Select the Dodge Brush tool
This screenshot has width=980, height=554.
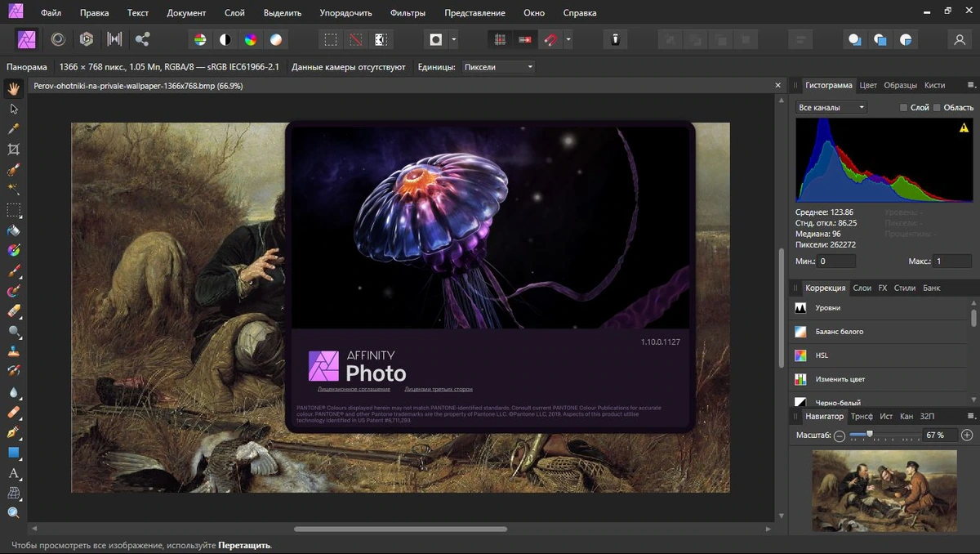coord(14,331)
